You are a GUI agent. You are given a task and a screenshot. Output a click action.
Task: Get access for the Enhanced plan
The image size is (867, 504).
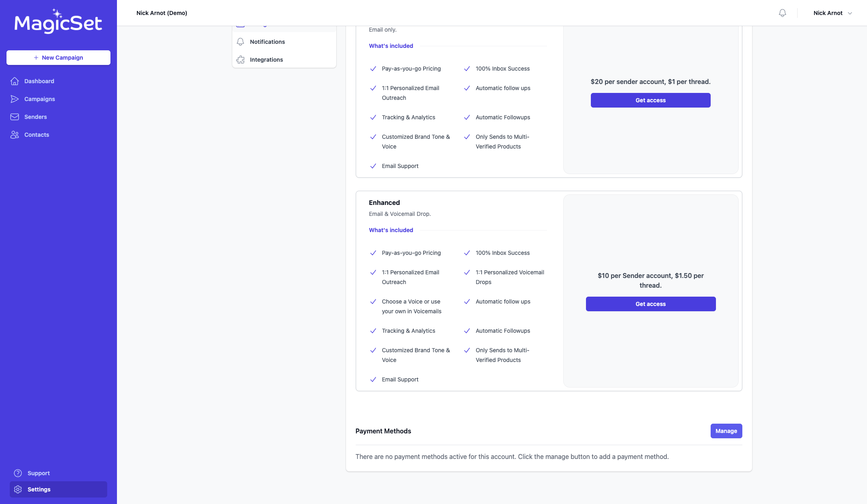tap(651, 304)
